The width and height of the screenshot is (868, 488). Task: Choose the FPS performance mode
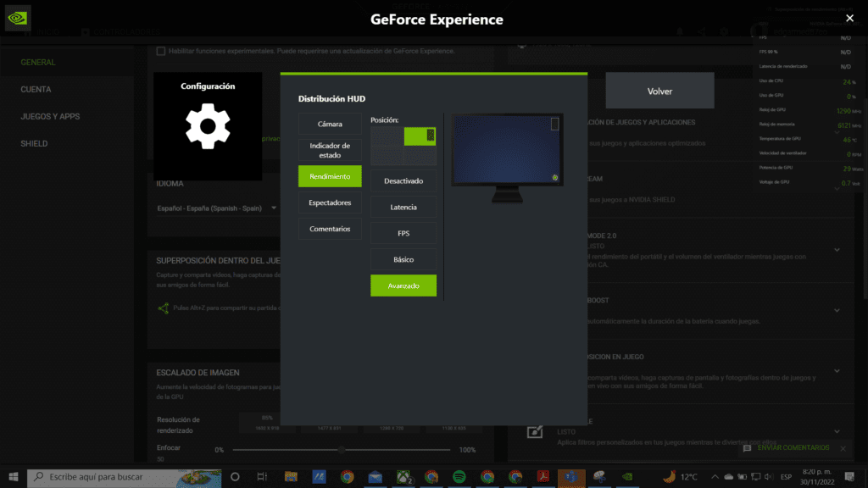click(x=403, y=234)
